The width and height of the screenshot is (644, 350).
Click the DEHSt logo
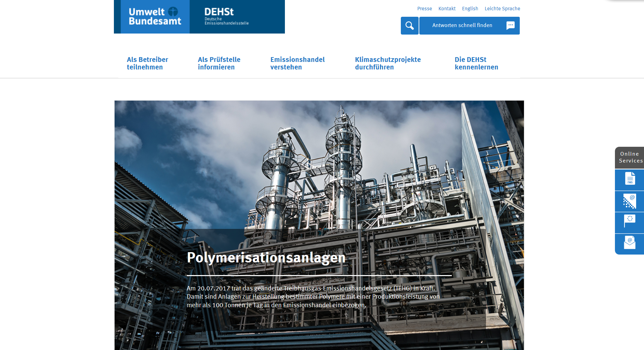click(226, 17)
